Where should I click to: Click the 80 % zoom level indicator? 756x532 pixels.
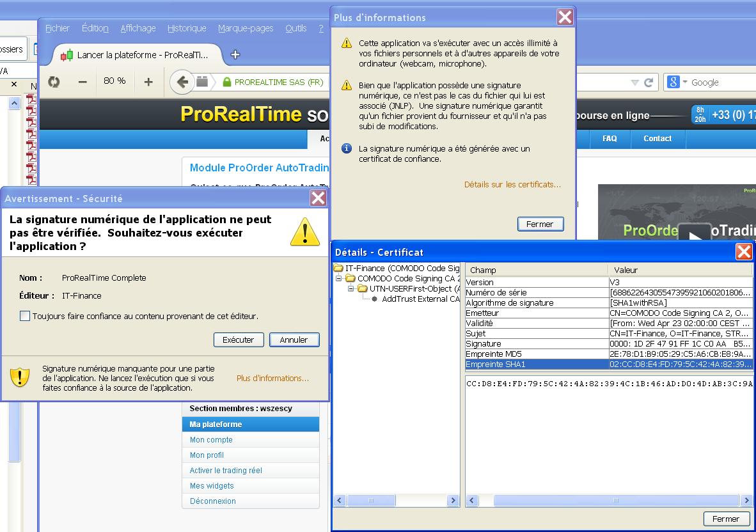click(x=114, y=81)
